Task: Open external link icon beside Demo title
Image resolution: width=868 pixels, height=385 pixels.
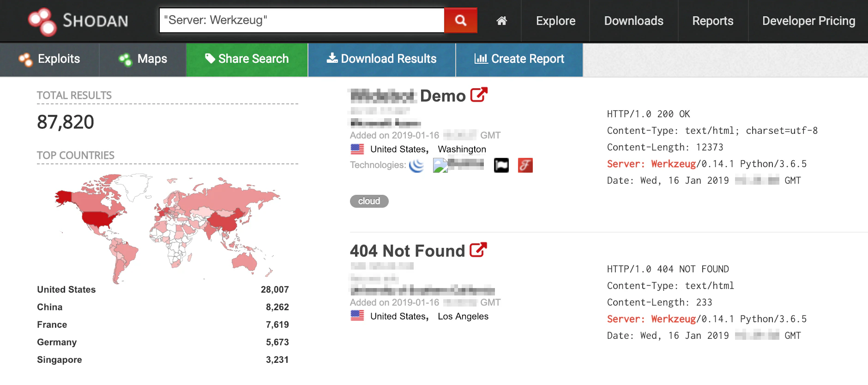Action: 479,95
